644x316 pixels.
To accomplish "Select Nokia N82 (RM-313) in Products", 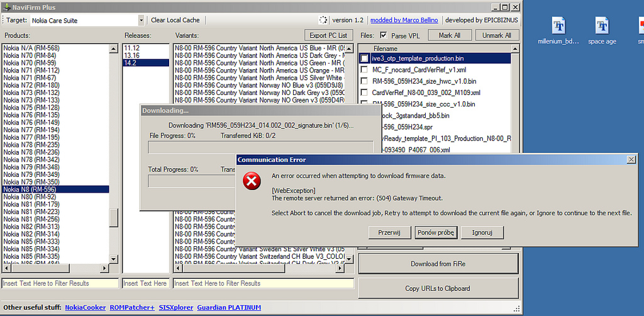I will click(x=56, y=227).
